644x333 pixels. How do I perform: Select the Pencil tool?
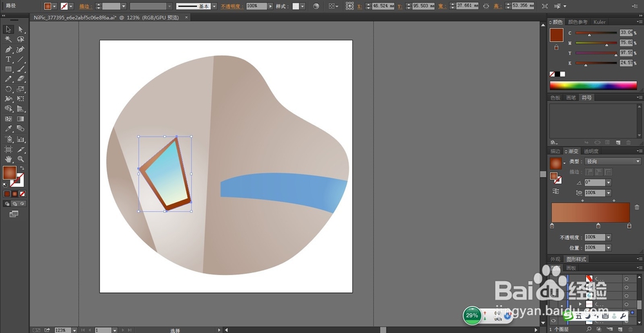pyautogui.click(x=8, y=79)
